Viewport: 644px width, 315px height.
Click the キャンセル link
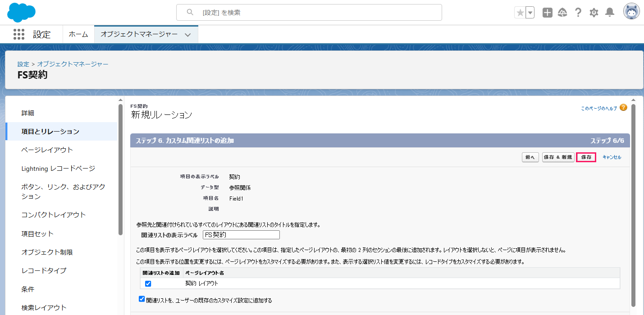click(612, 157)
